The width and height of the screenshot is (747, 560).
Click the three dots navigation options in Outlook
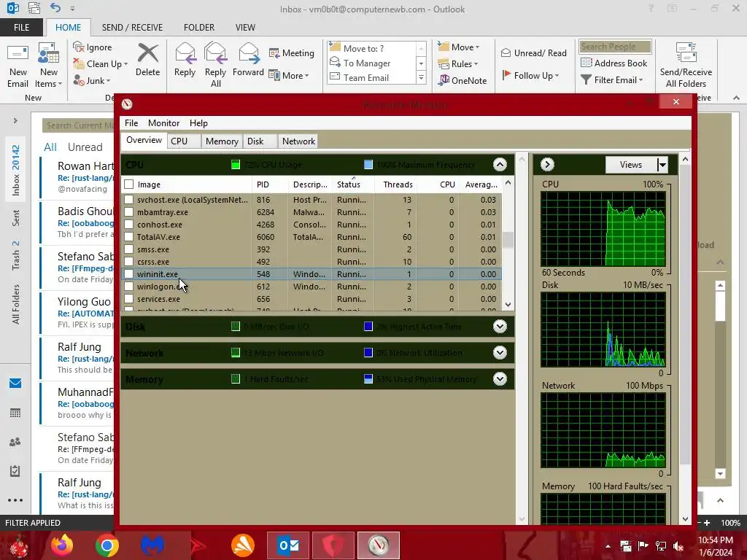(x=15, y=500)
